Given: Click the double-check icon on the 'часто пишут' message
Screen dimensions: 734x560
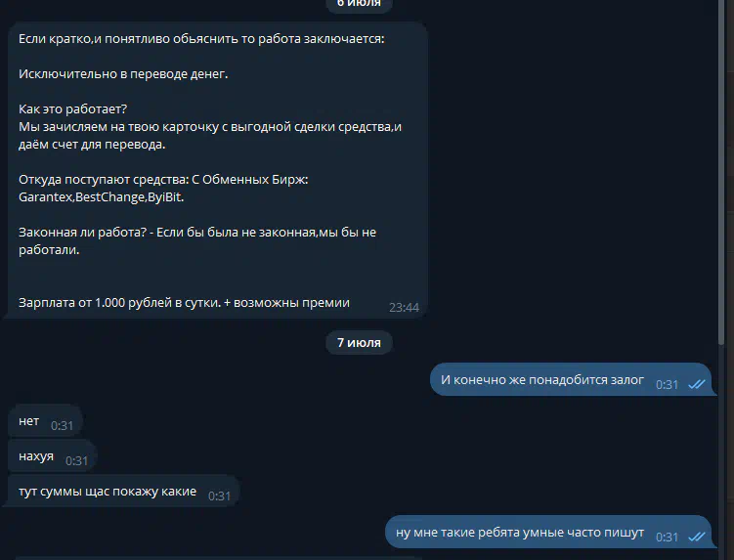Looking at the screenshot, I should tap(697, 537).
